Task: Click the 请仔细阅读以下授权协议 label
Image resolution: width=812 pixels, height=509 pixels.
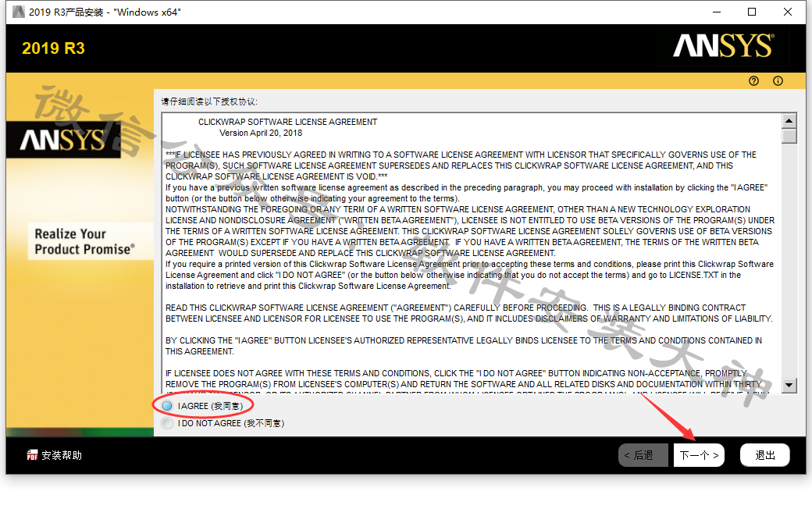Action: click(209, 101)
